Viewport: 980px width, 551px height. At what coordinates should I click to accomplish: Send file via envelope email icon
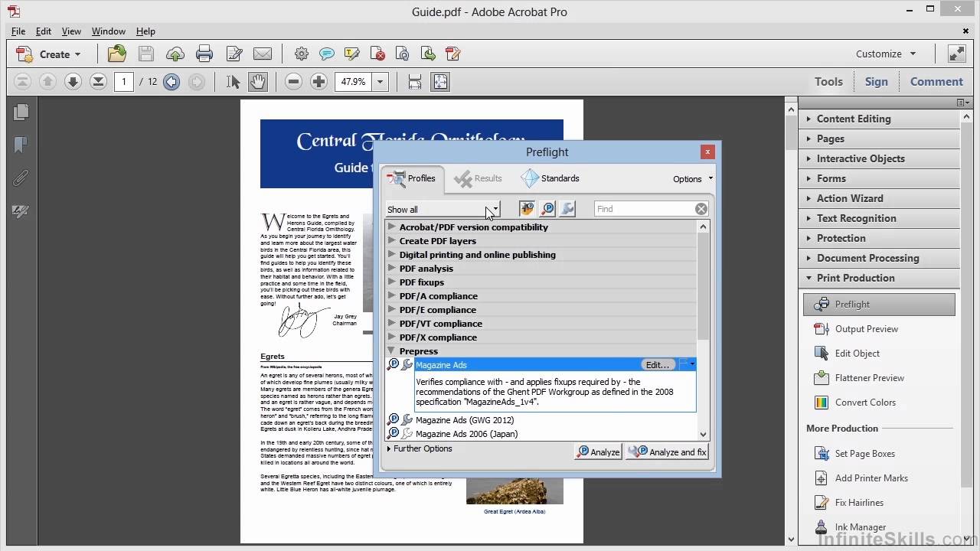263,54
